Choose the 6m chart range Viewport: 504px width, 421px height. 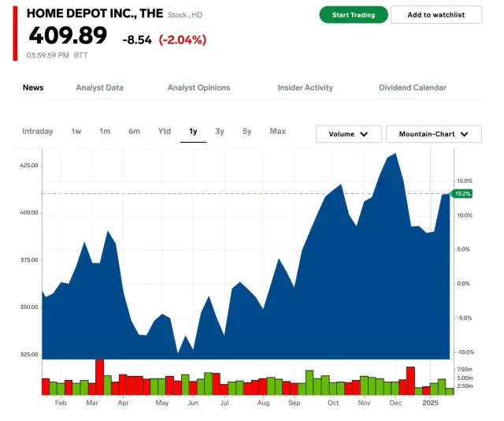(x=135, y=131)
